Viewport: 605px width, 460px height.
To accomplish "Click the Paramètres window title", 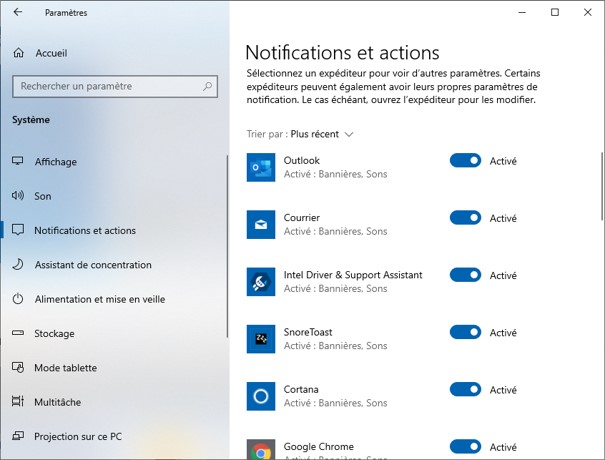I will [66, 13].
